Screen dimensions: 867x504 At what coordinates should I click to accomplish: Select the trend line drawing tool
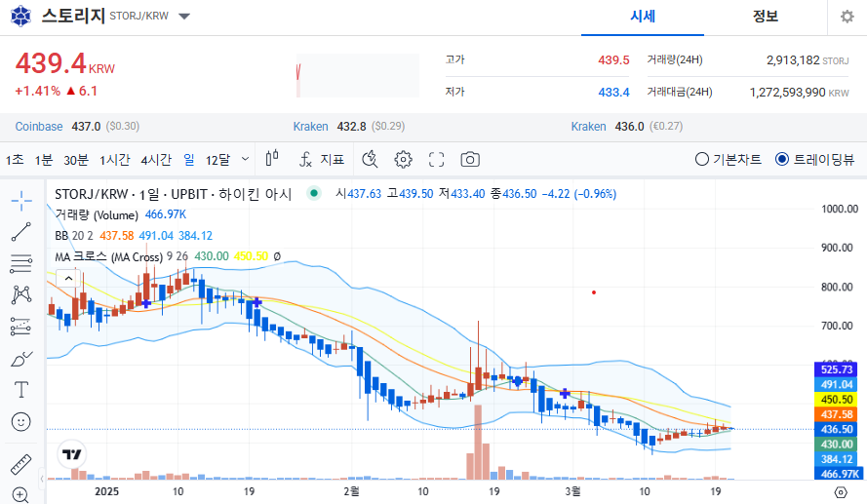21,232
